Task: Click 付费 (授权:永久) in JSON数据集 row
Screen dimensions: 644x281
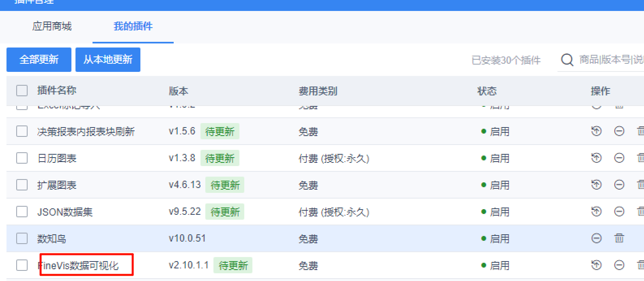Action: pos(334,212)
